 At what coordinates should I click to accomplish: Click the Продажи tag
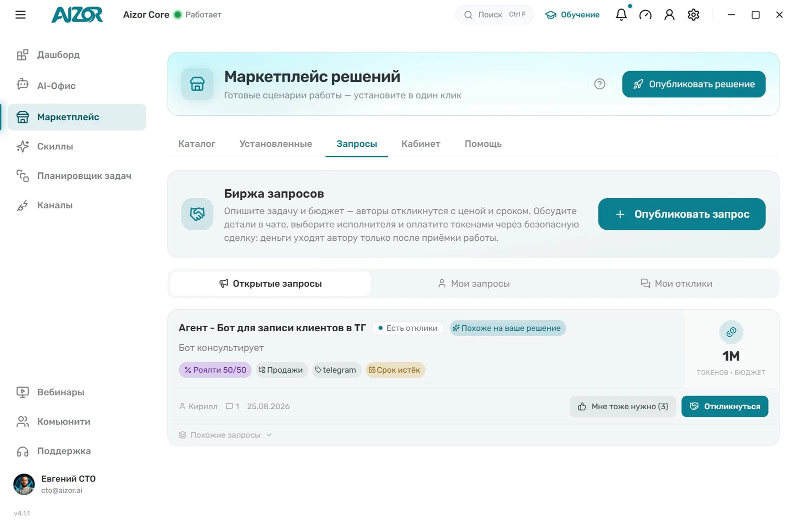pyautogui.click(x=281, y=370)
